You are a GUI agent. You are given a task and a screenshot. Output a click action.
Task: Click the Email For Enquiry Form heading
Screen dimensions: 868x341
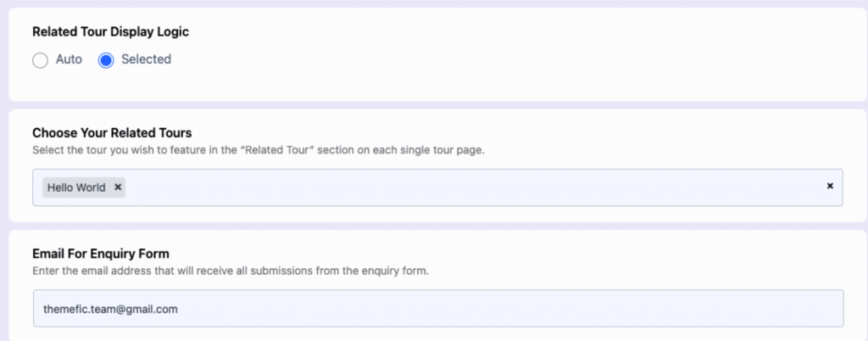coord(101,254)
